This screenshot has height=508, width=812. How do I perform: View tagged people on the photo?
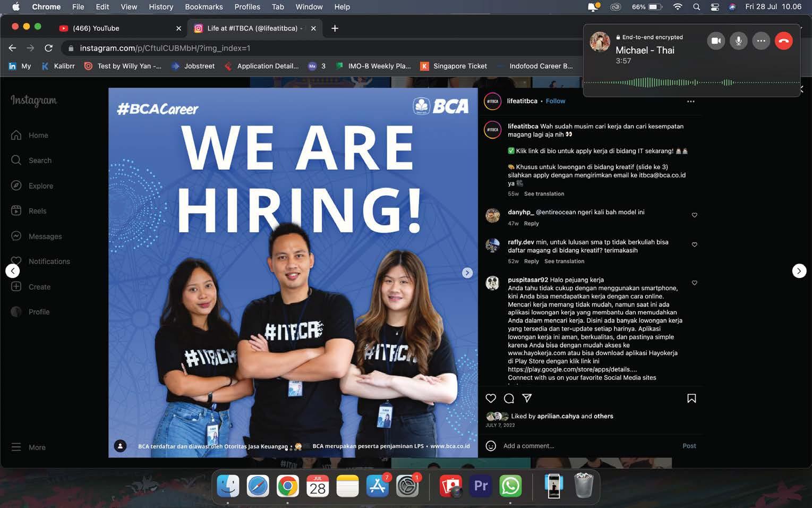(121, 446)
